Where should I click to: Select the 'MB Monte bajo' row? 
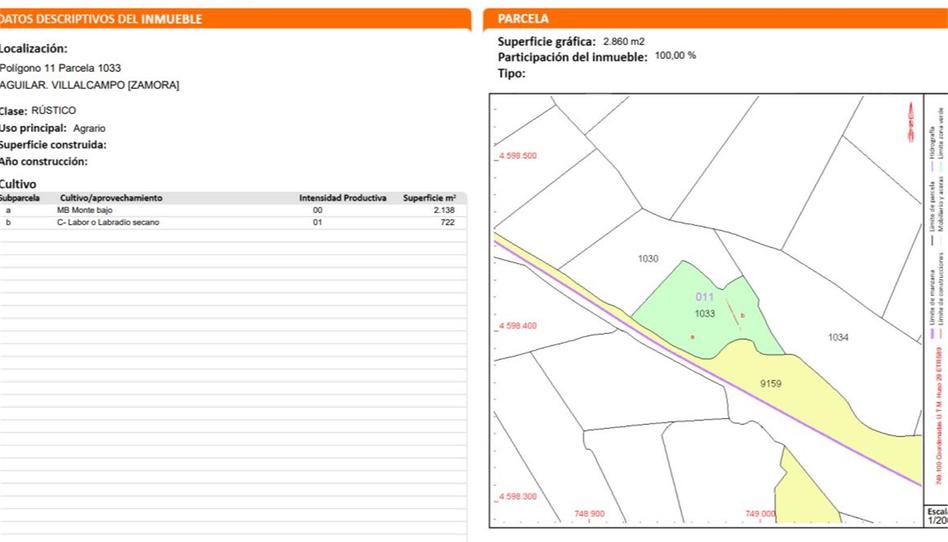click(233, 210)
